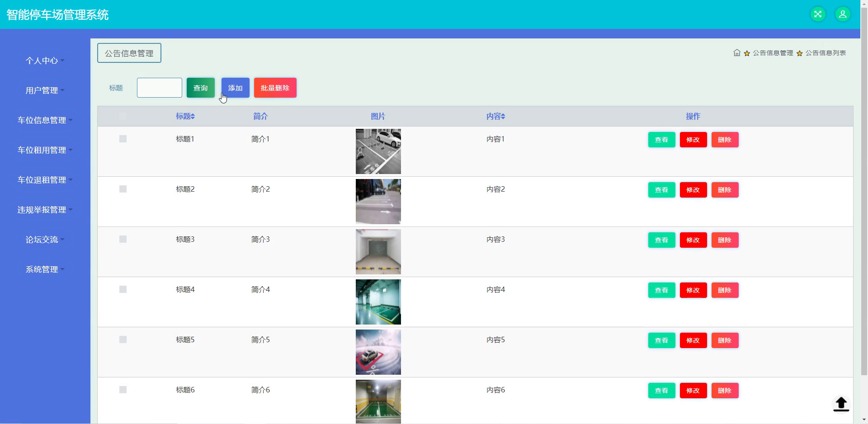Viewport: 868px width, 424px height.
Task: Expand the 用户管理 sidebar menu
Action: [x=45, y=90]
